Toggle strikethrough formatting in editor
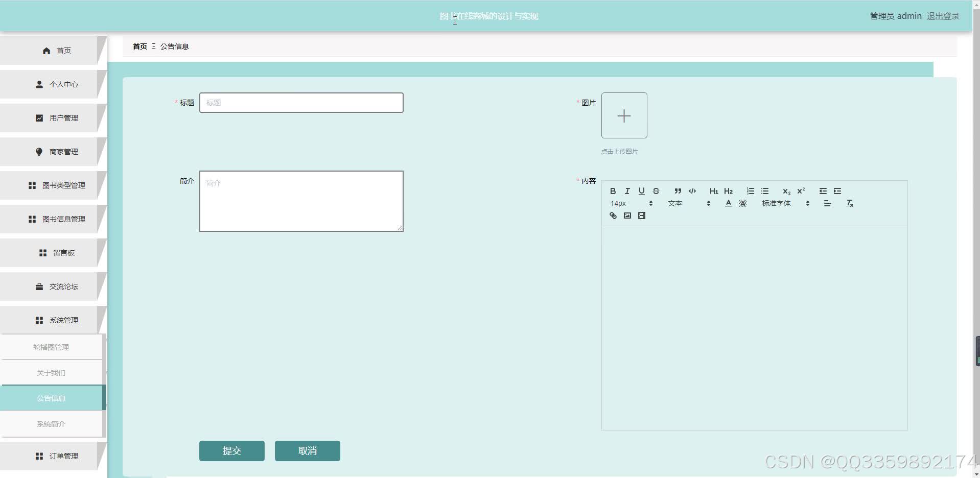This screenshot has height=478, width=980. (656, 191)
